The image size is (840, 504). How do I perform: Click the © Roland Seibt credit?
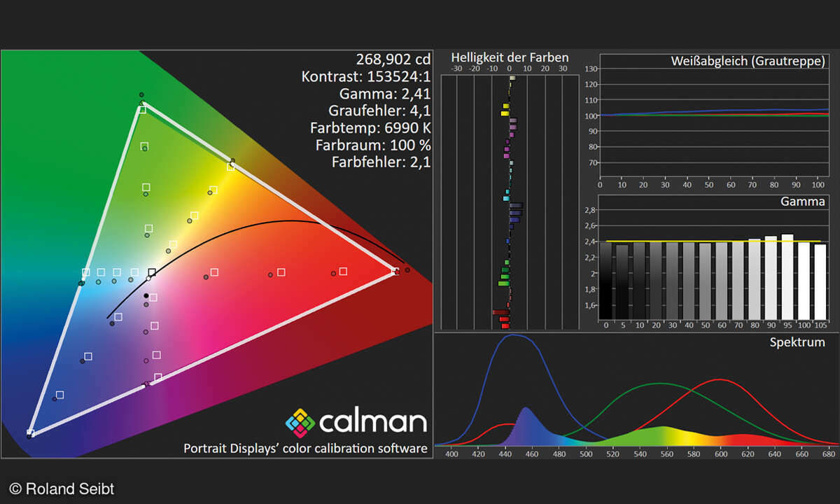pos(62,489)
